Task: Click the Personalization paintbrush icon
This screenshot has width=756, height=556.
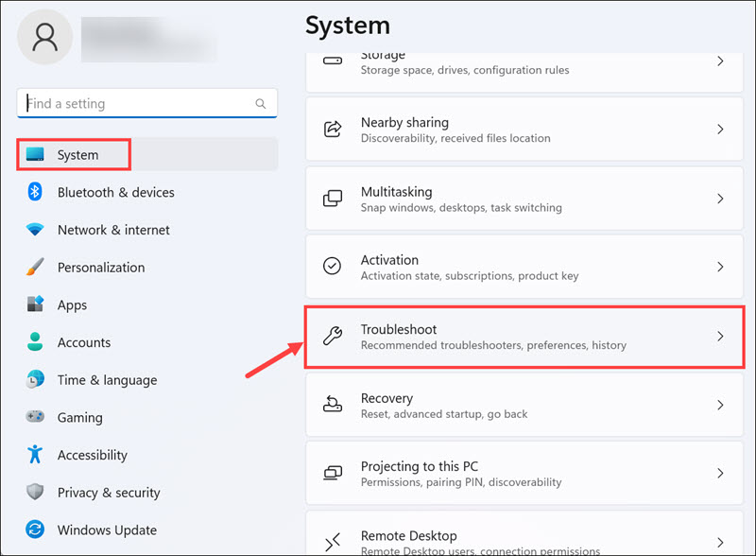Action: 35,268
